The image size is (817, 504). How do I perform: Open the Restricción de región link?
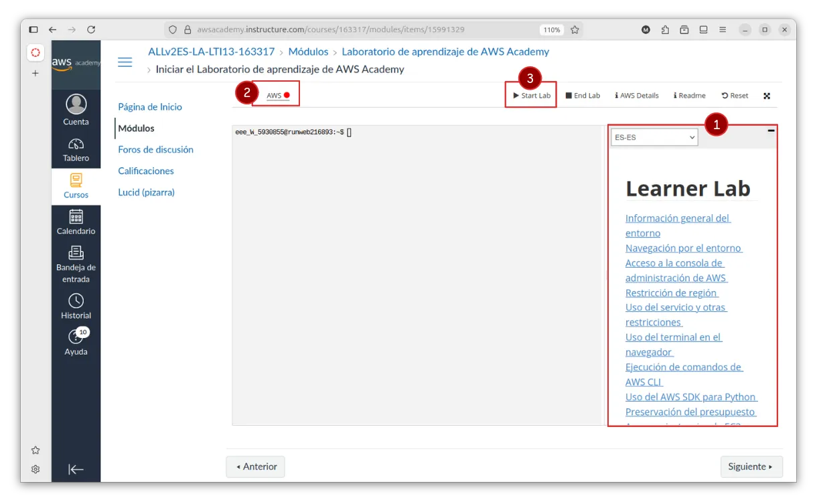[x=671, y=292]
